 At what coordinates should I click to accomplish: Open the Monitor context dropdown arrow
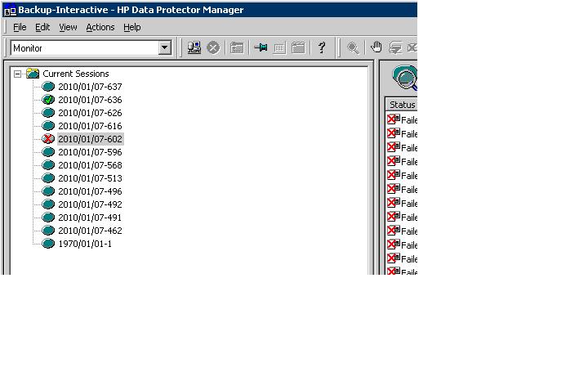point(164,48)
